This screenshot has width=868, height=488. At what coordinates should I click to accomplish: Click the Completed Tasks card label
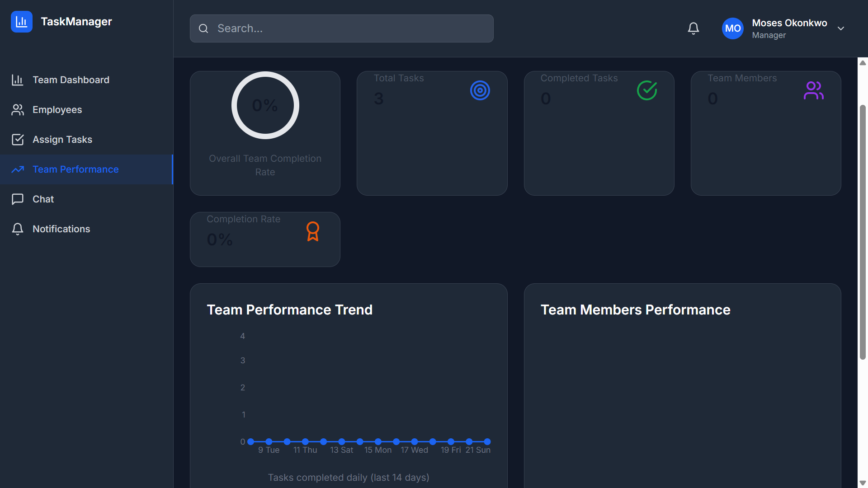579,78
